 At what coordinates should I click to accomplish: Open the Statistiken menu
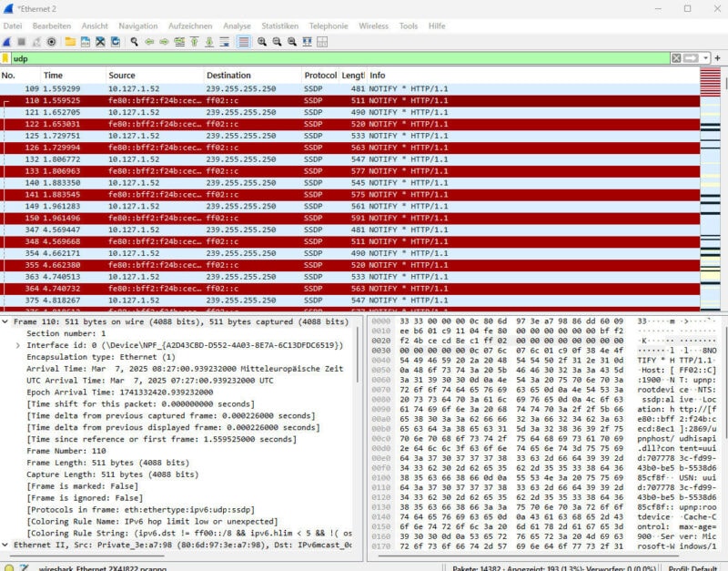pos(279,26)
